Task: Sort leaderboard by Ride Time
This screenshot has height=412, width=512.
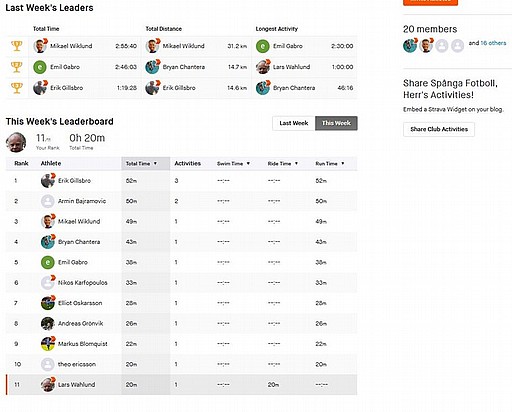Action: click(283, 163)
